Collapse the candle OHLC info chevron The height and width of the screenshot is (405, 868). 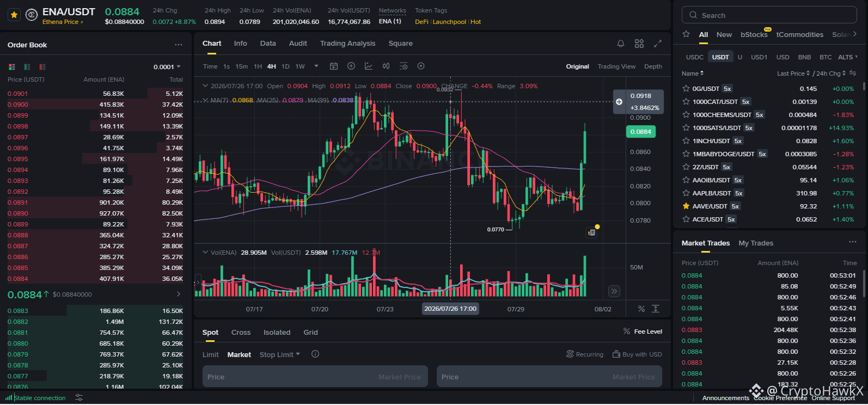point(205,85)
